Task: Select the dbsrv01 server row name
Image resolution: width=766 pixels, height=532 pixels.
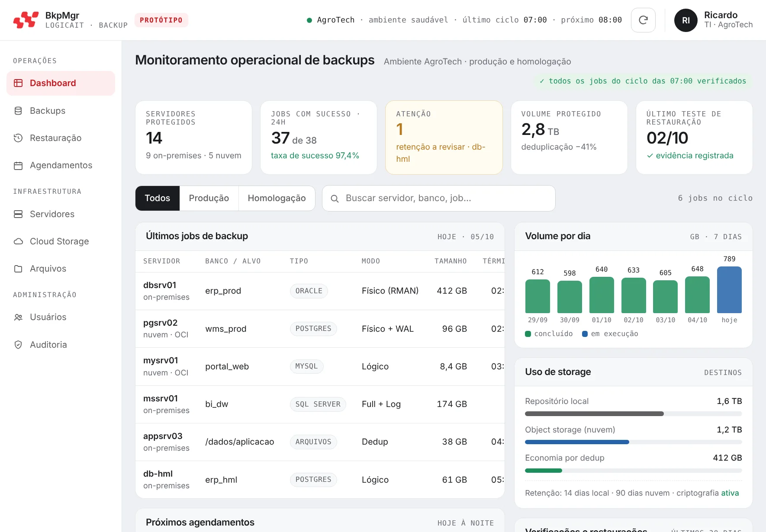Action: tap(160, 285)
